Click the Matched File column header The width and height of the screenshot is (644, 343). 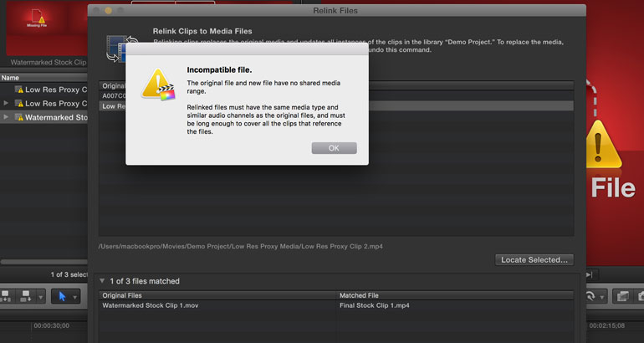[455, 295]
